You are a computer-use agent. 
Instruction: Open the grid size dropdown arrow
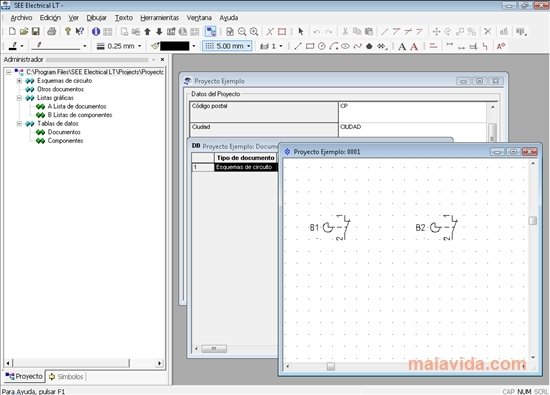pos(249,46)
